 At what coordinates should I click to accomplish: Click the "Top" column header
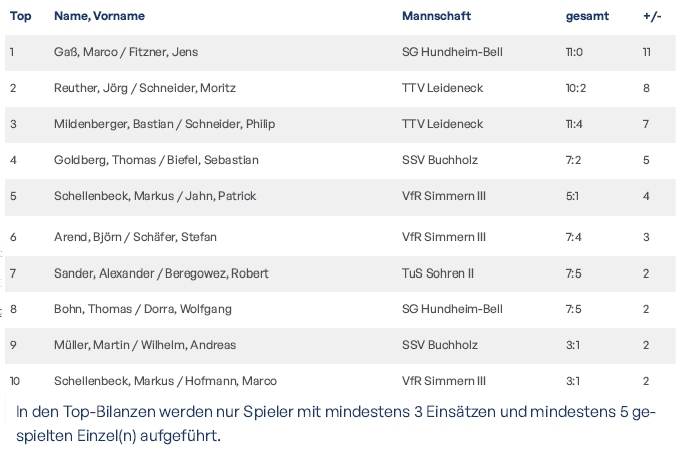[x=20, y=16]
